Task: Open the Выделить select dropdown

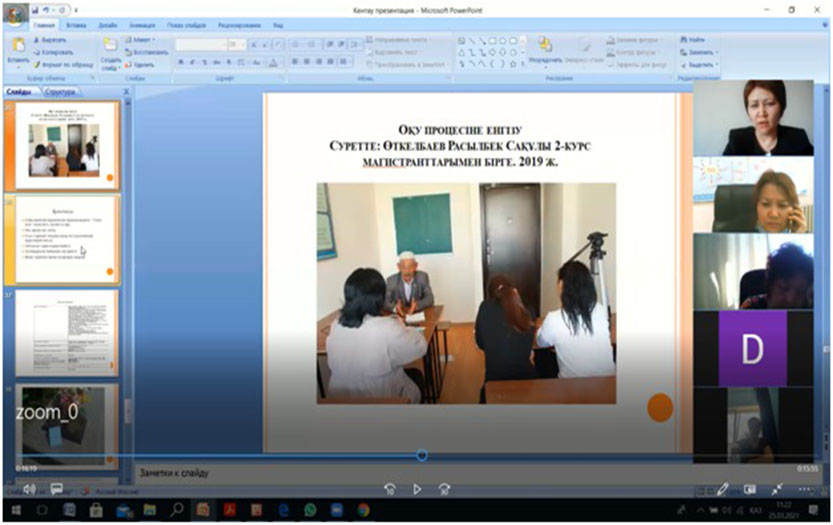Action: [699, 64]
